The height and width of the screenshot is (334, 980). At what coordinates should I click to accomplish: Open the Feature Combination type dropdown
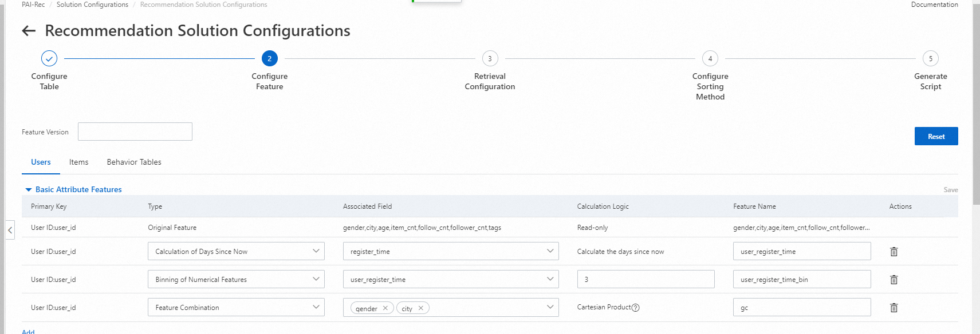pos(236,308)
